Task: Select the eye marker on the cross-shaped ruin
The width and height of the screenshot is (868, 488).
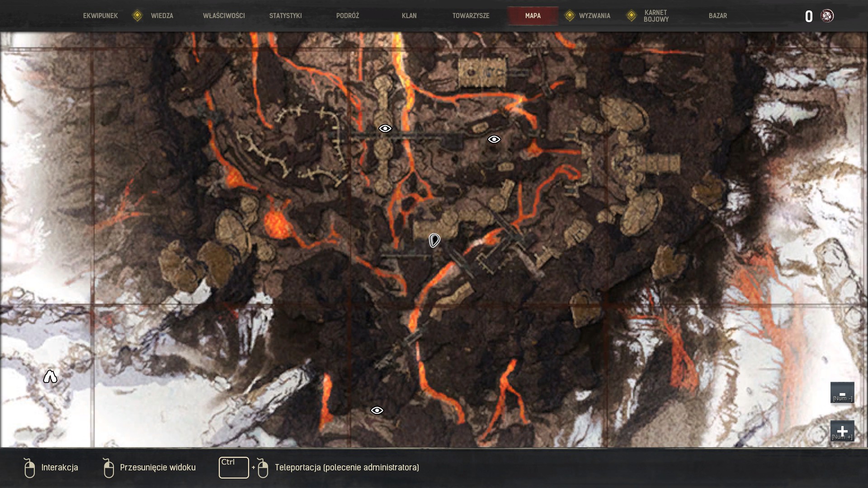Action: point(385,129)
